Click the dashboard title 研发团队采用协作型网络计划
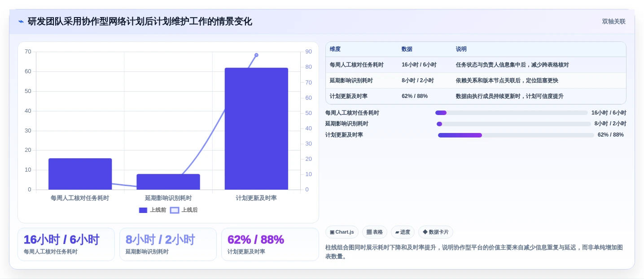 pyautogui.click(x=140, y=22)
